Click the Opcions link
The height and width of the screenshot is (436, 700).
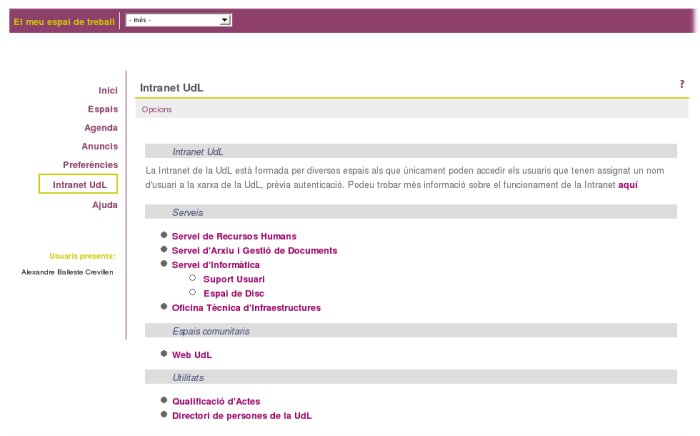click(x=157, y=109)
